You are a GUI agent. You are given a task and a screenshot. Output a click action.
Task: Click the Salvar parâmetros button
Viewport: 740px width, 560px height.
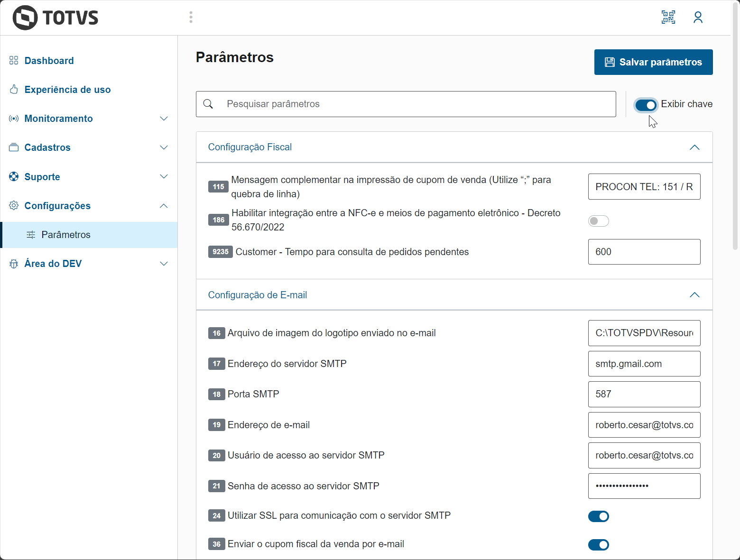coord(653,62)
